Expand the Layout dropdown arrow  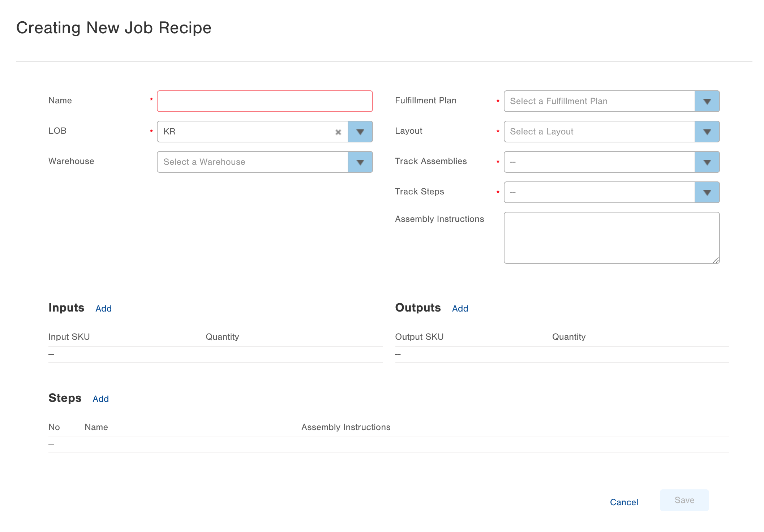[707, 132]
